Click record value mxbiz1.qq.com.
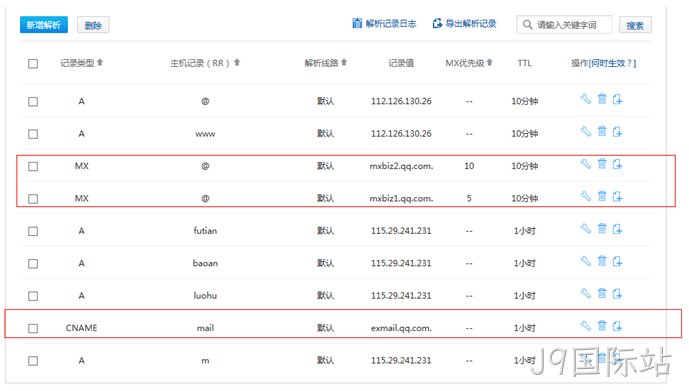689x391 pixels. (x=401, y=198)
